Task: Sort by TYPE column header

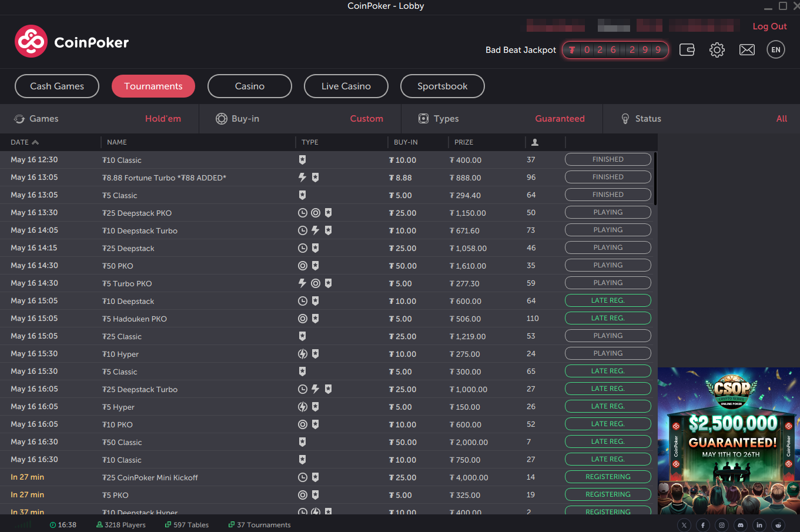Action: [310, 142]
